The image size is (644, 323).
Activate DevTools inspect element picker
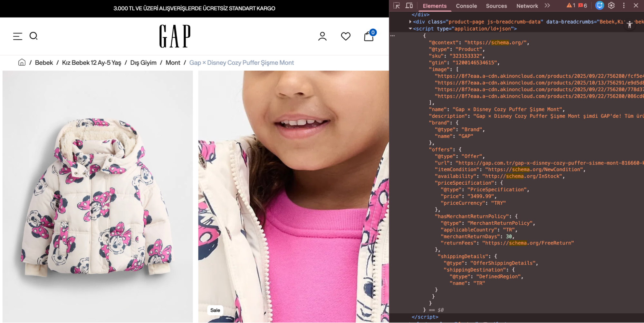click(x=397, y=5)
